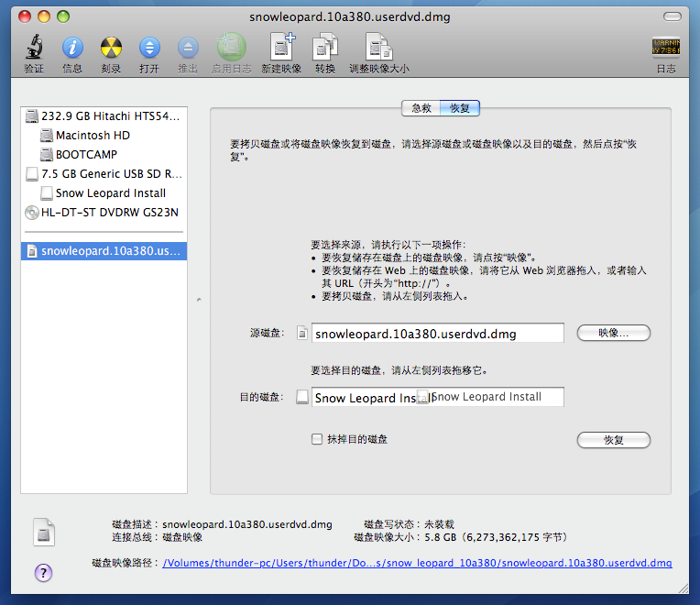
Task: Click the dmg file icon beside source field
Action: [302, 333]
